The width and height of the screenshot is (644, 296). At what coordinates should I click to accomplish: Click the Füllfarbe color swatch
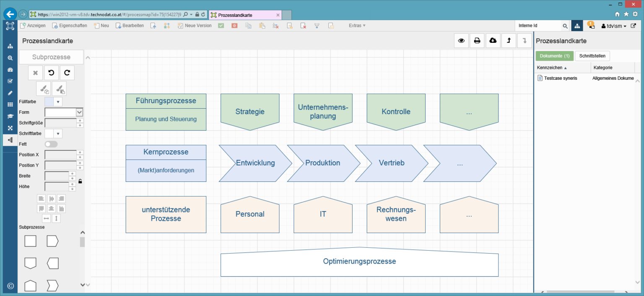(x=49, y=102)
